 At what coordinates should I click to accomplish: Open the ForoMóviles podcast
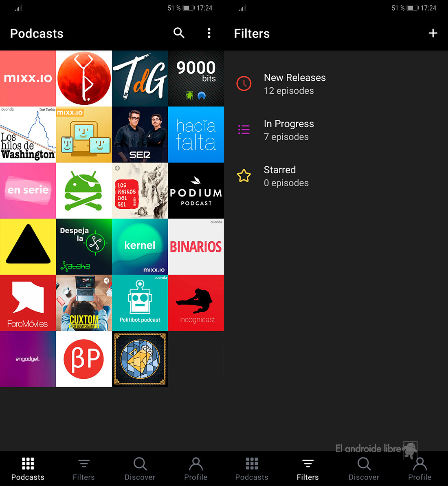click(x=28, y=303)
